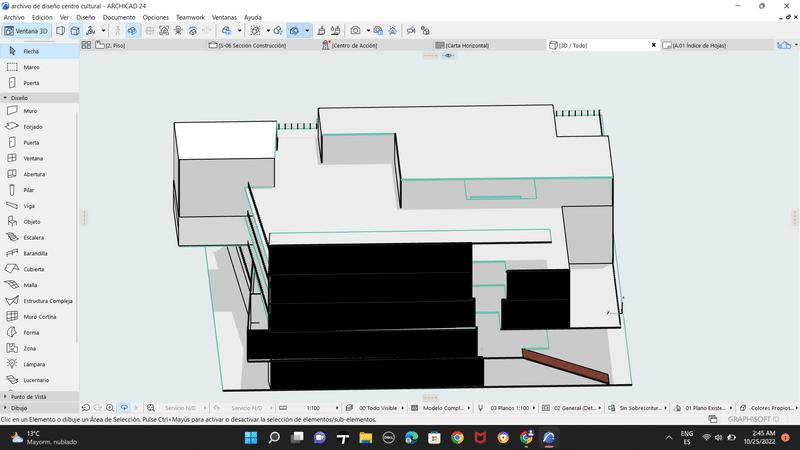Expand the Punto de Vista section
Screen dimensions: 800x450
[x=28, y=397]
